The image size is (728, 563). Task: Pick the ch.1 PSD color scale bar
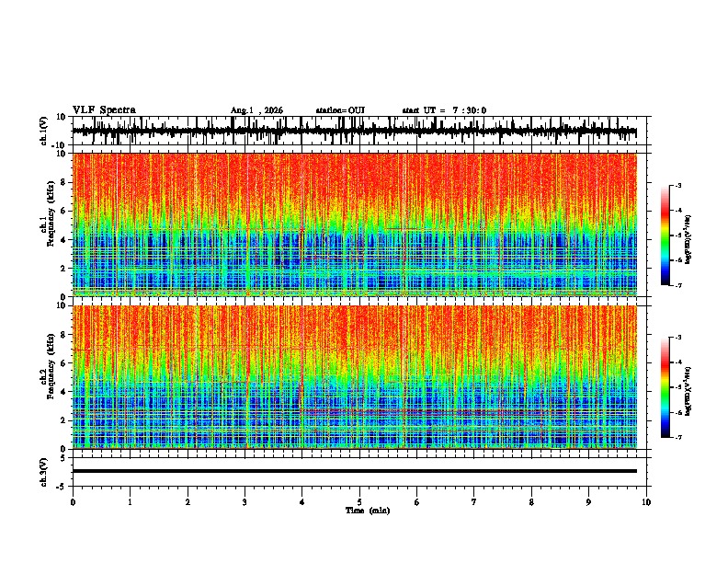(665, 236)
